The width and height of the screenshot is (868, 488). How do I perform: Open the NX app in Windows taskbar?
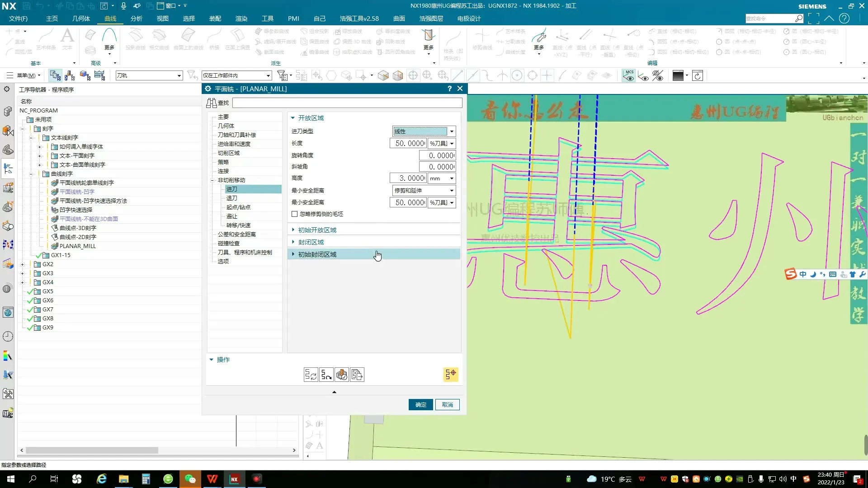pyautogui.click(x=234, y=479)
